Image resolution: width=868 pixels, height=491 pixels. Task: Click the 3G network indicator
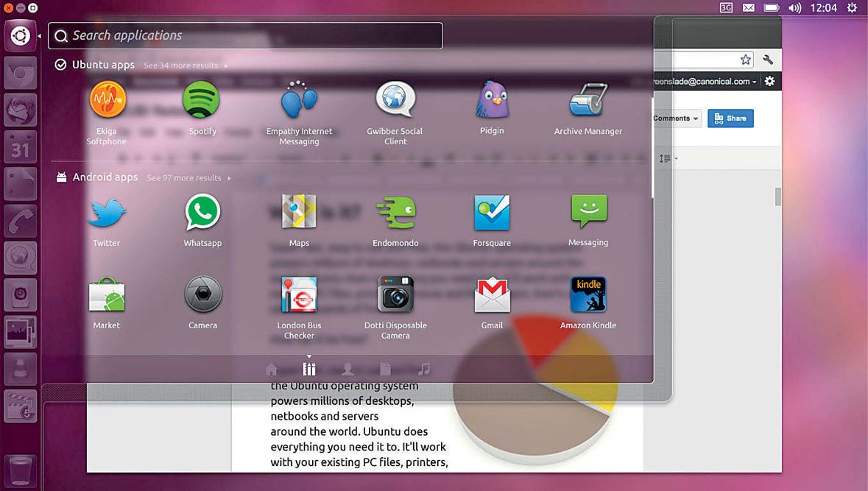(x=726, y=8)
